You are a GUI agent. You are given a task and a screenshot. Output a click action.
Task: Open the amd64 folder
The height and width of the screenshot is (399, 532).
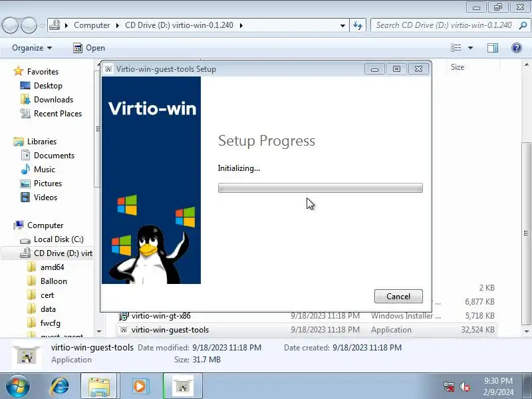52,267
